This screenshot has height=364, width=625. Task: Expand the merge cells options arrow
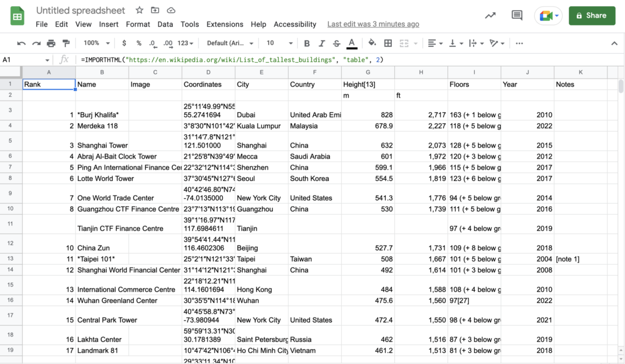pyautogui.click(x=416, y=43)
